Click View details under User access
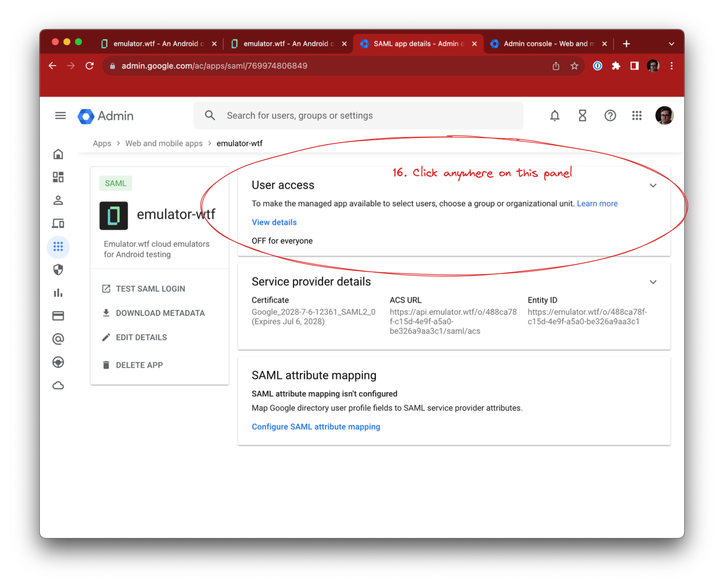Viewport: 724px width, 588px height. pyautogui.click(x=275, y=222)
